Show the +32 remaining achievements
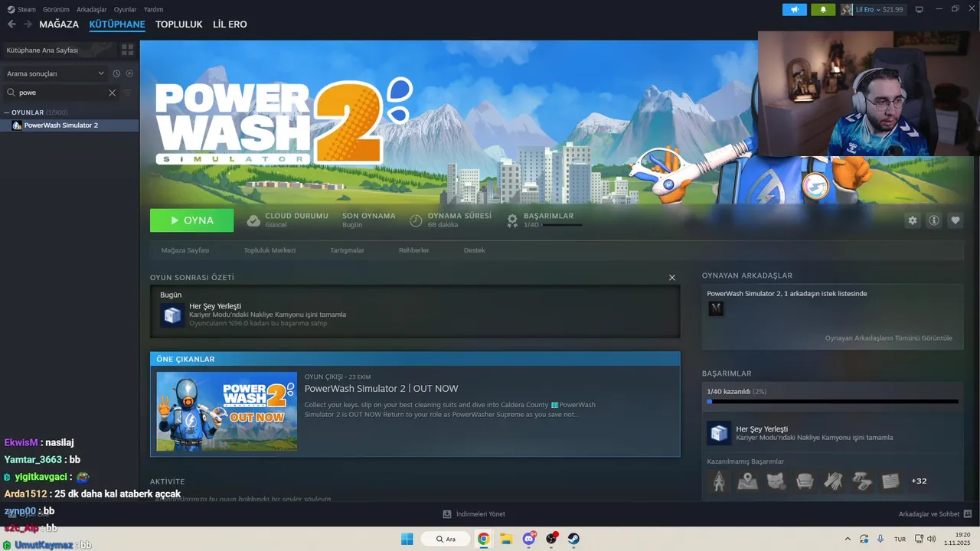This screenshot has height=551, width=980. [919, 481]
